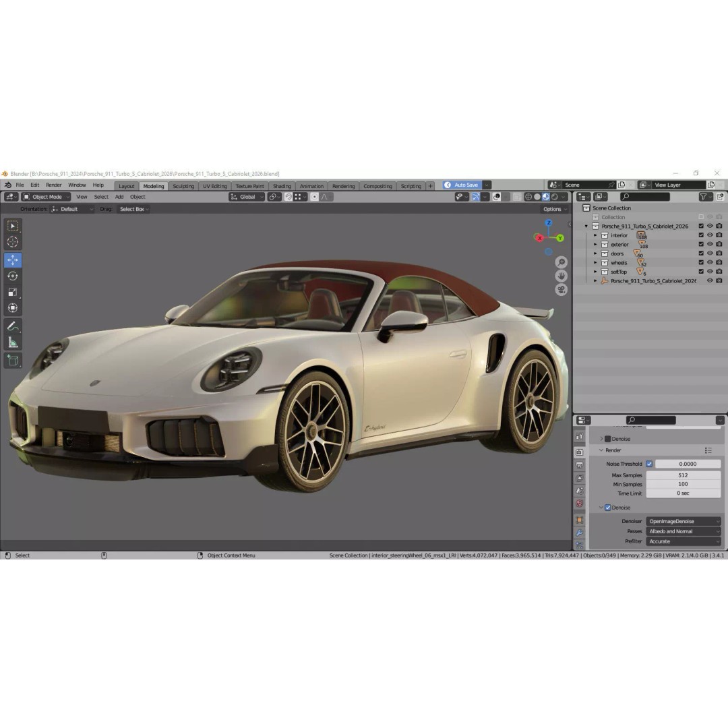The image size is (728, 728).
Task: Select the Scale tool
Action: point(13,292)
